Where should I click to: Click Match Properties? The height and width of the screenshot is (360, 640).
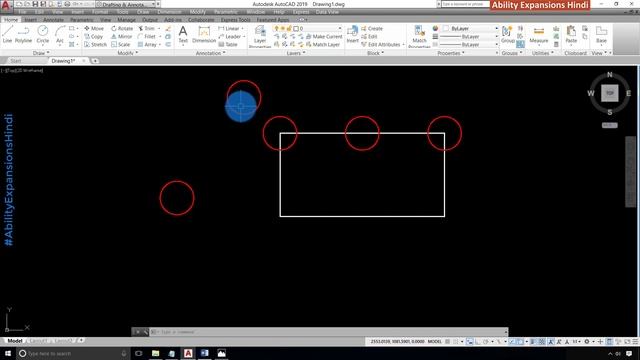[419, 36]
